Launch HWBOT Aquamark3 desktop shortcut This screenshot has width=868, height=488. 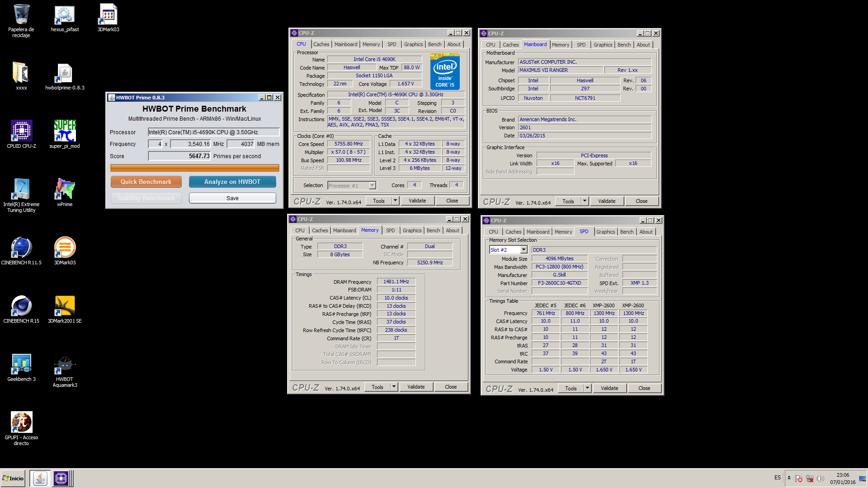click(65, 371)
